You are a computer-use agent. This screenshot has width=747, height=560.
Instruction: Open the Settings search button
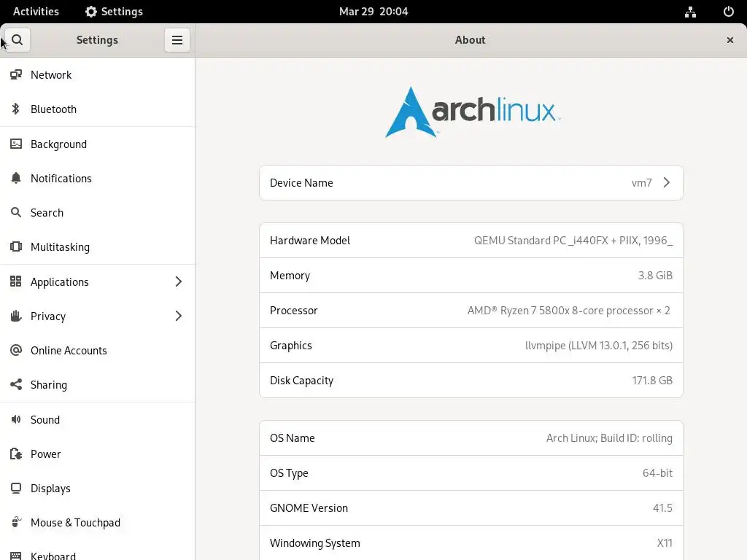pyautogui.click(x=18, y=40)
